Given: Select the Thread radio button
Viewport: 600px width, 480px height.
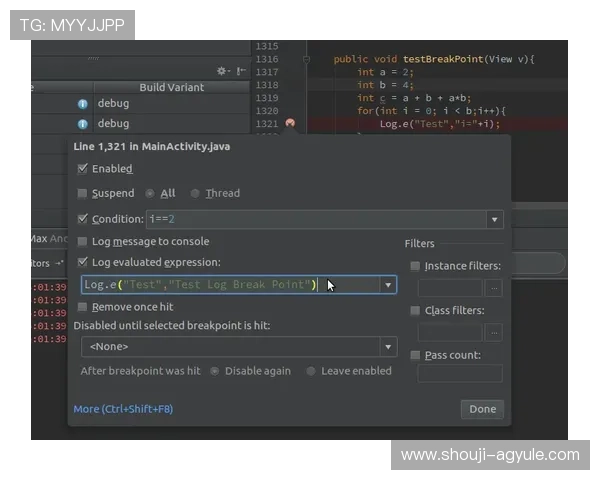Looking at the screenshot, I should tap(196, 193).
